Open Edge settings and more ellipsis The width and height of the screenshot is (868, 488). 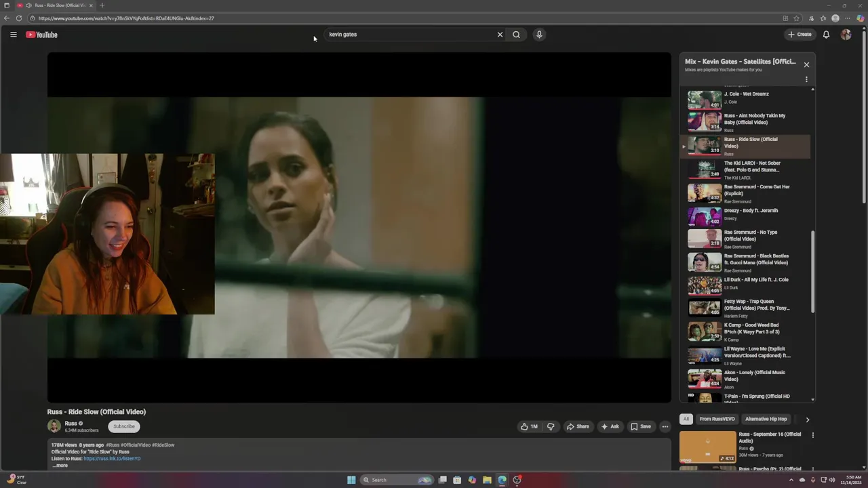848,18
